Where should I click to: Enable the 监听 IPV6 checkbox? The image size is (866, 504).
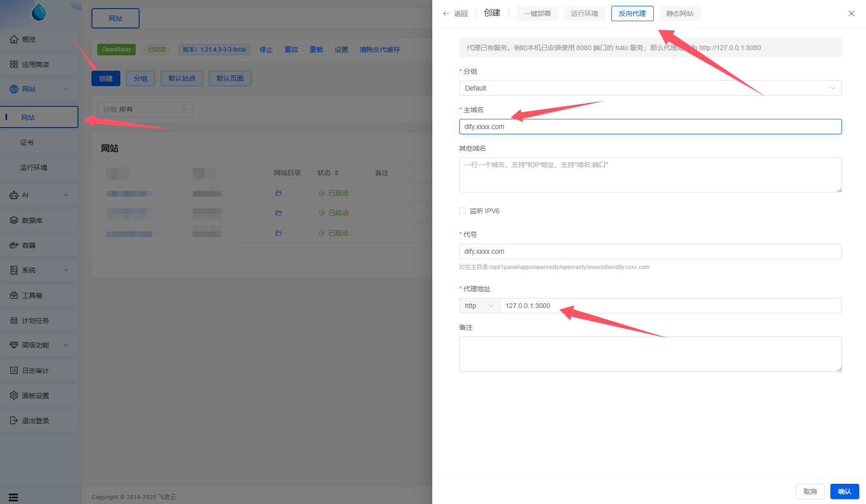point(463,211)
